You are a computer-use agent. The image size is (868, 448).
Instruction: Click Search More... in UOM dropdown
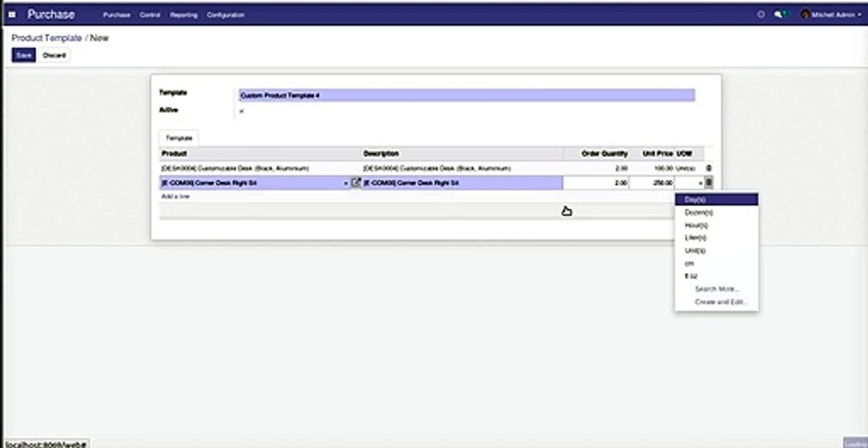(x=716, y=289)
